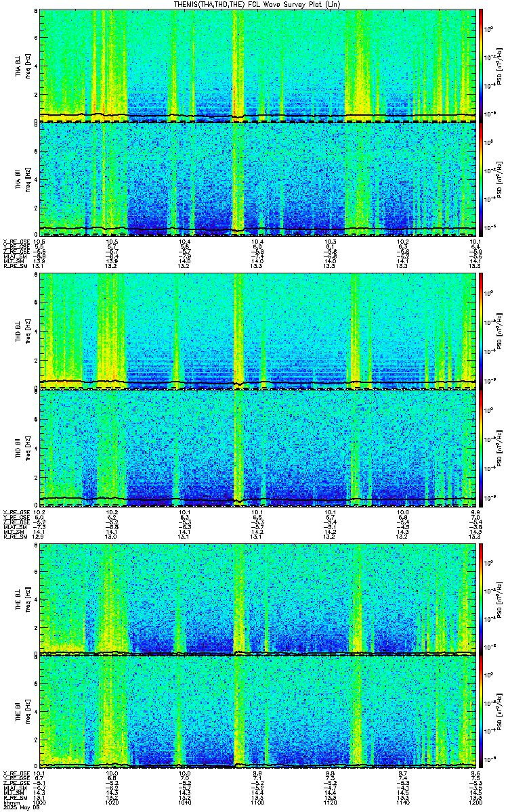508x812 pixels.
Task: Select the THD B-perpendicular freq [Hz] axis label
Action: [27, 330]
